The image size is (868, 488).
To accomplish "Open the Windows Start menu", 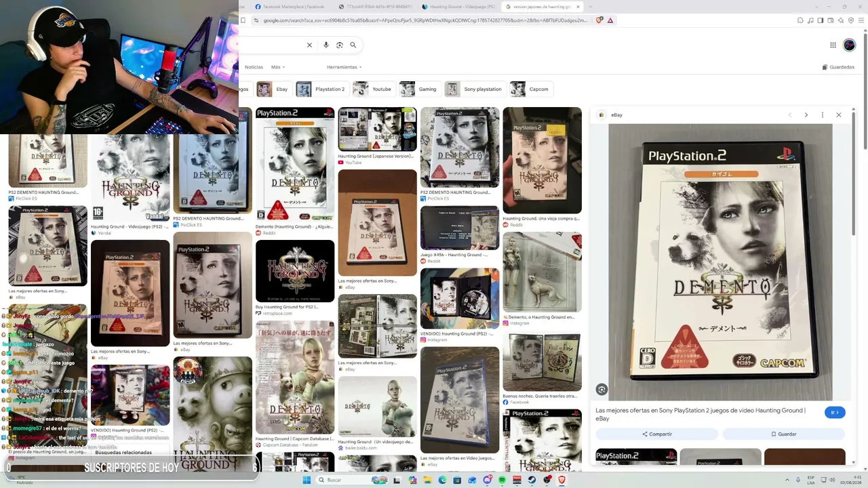I will coord(307,480).
